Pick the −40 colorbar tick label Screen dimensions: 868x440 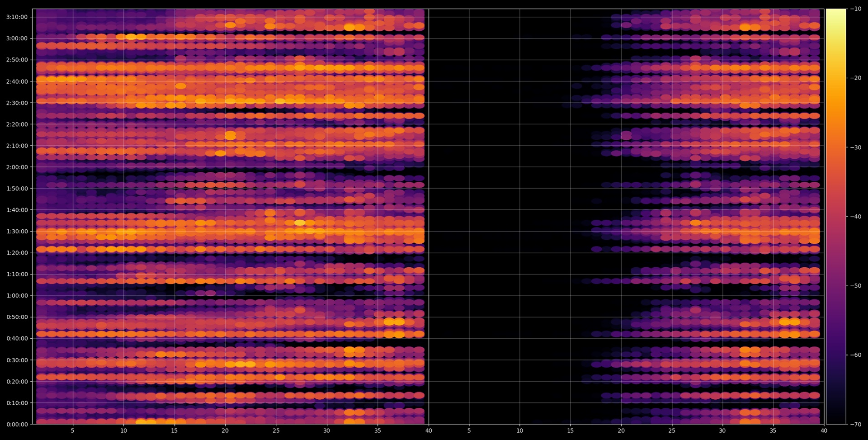[855, 217]
